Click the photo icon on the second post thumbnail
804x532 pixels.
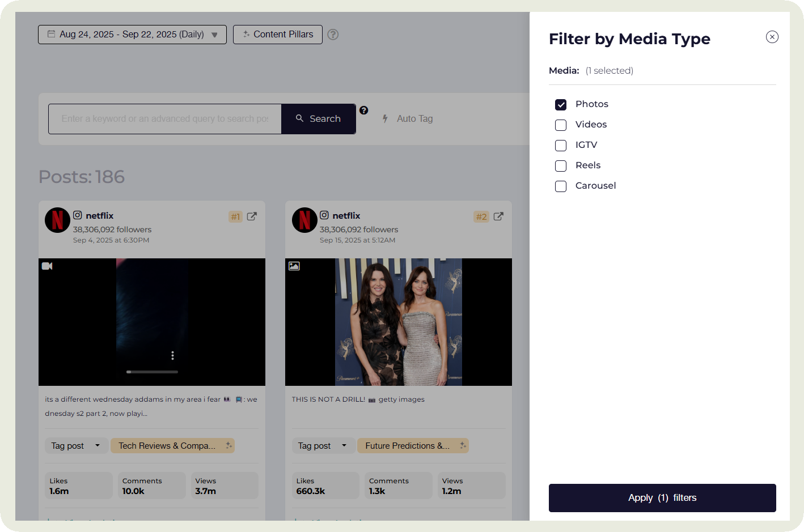[294, 266]
